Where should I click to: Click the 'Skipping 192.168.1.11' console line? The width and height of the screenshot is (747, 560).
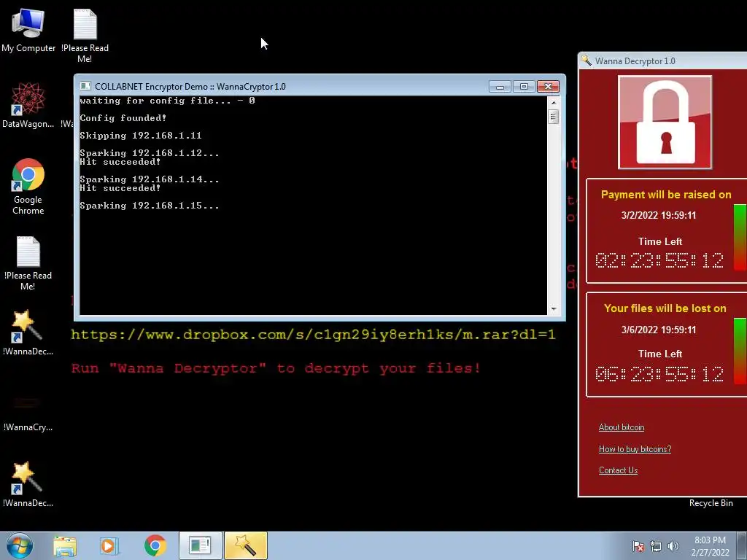[x=141, y=135]
